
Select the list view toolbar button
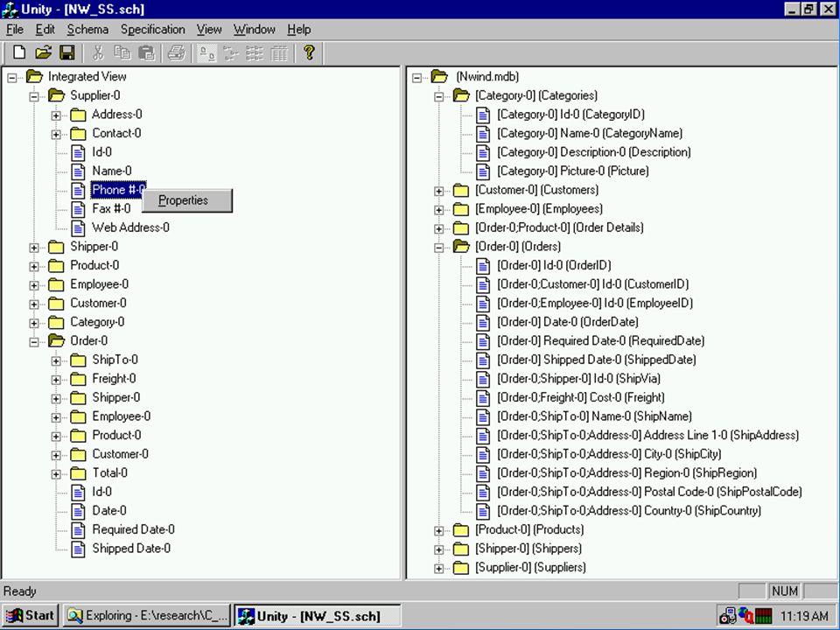click(x=255, y=52)
